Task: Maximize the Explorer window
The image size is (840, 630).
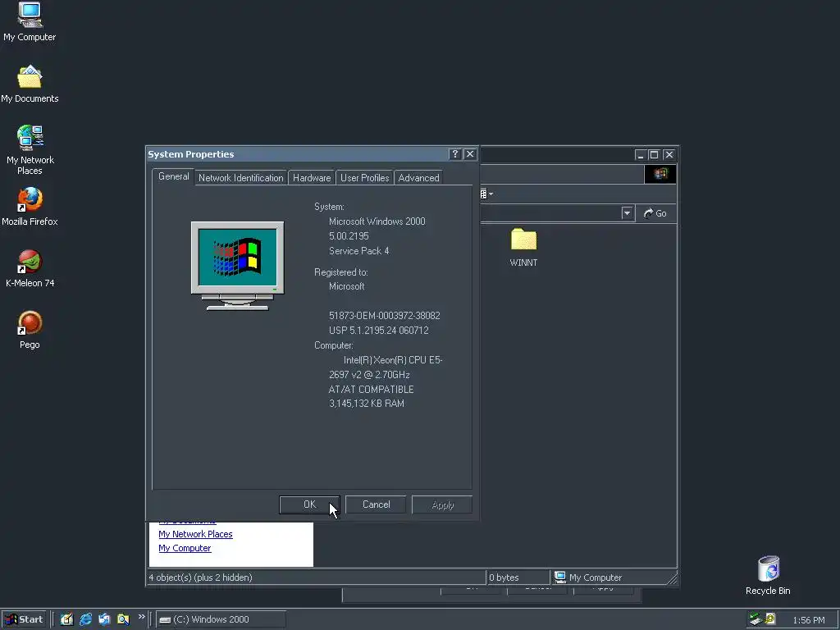Action: [x=654, y=155]
